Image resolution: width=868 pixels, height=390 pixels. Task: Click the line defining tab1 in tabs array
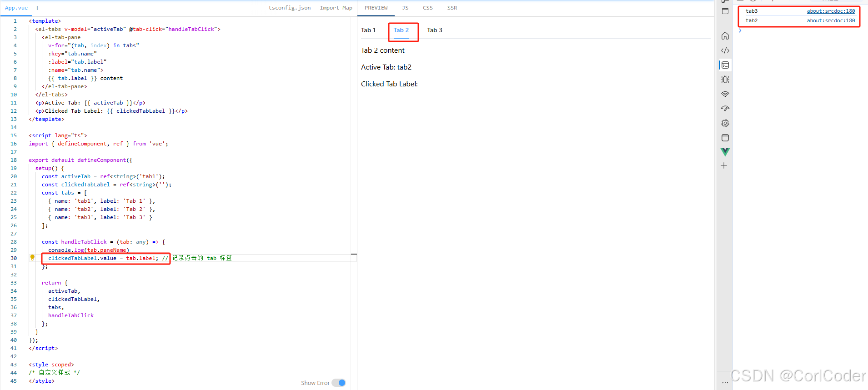101,201
